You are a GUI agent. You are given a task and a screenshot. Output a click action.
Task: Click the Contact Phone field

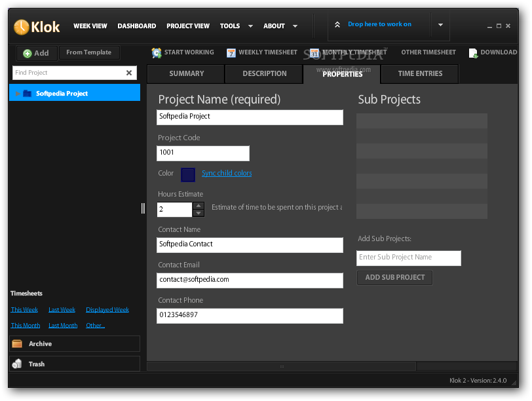pos(250,316)
